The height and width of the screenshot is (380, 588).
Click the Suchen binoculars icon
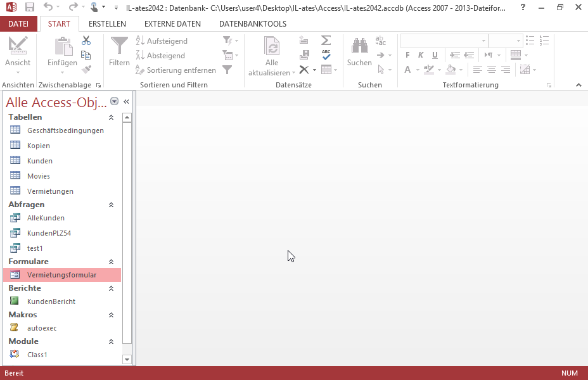(359, 46)
